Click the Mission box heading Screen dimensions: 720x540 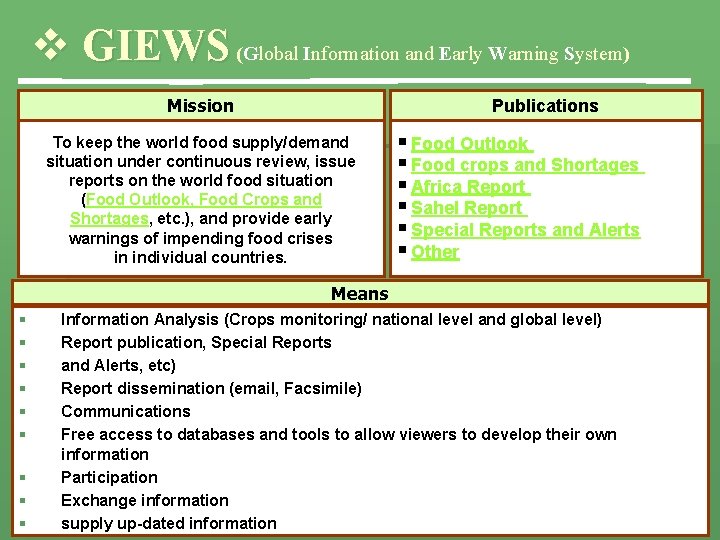click(x=201, y=106)
